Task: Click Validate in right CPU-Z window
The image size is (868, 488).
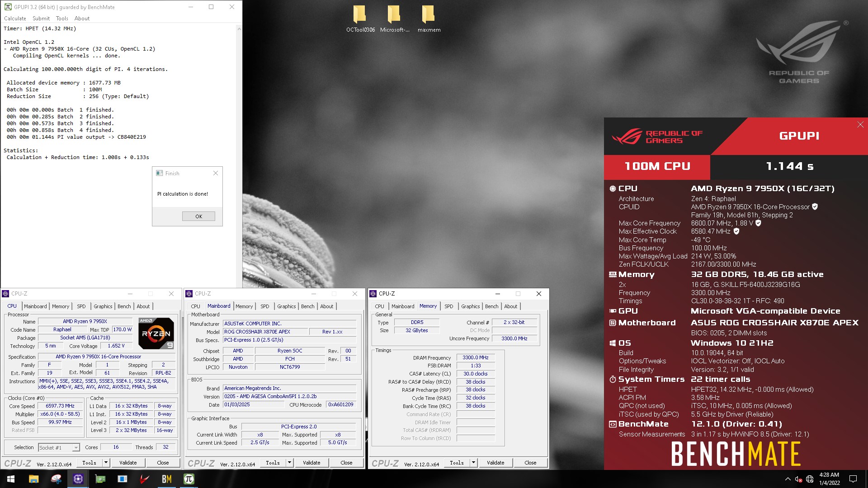Action: [x=495, y=463]
